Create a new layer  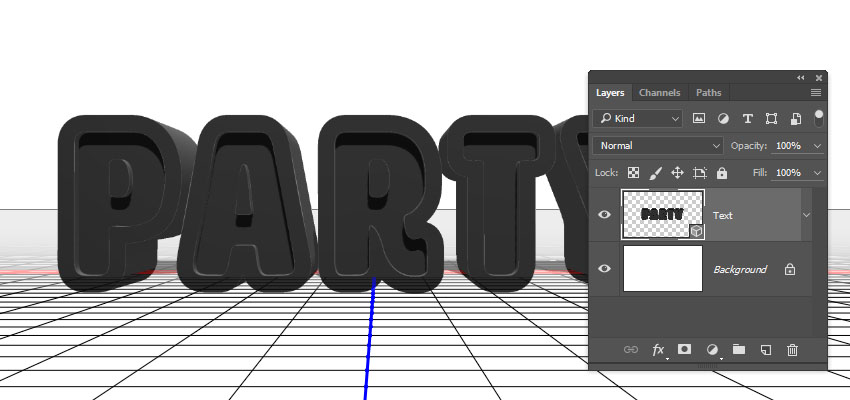766,350
